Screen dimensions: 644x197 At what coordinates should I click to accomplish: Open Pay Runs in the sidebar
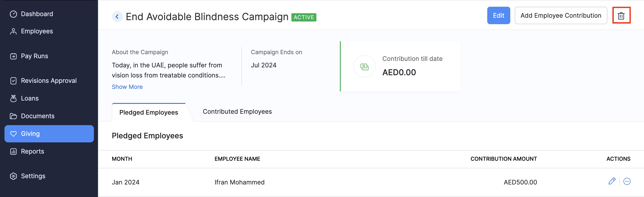pos(34,56)
